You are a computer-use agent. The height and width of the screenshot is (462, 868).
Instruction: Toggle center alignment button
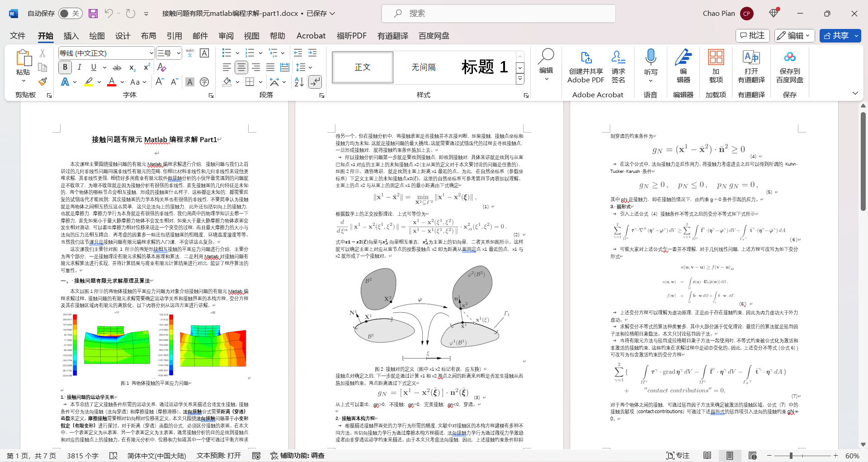[241, 67]
